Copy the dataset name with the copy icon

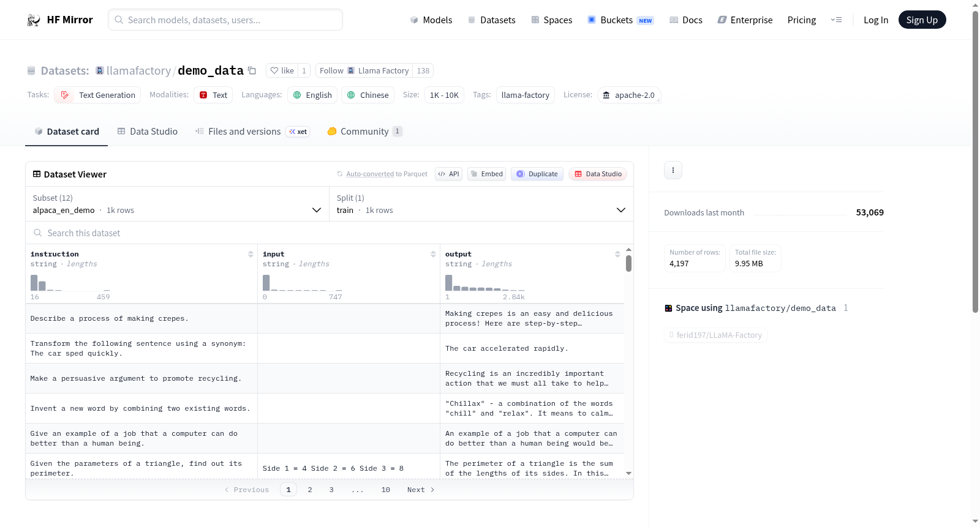pyautogui.click(x=252, y=70)
